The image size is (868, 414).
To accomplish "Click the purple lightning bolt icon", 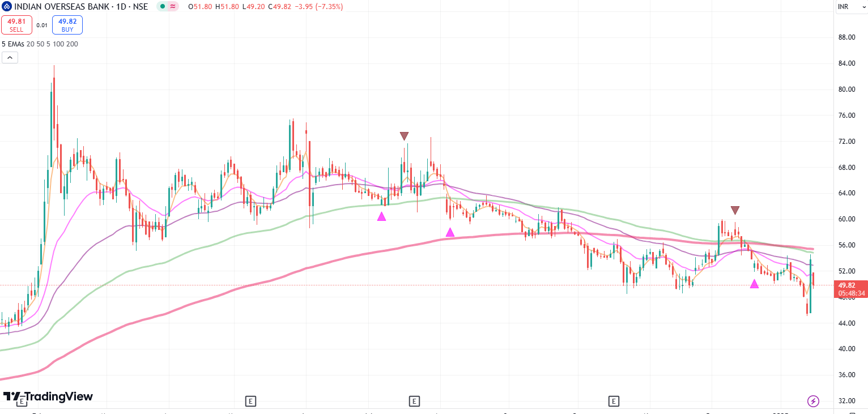I will (813, 402).
